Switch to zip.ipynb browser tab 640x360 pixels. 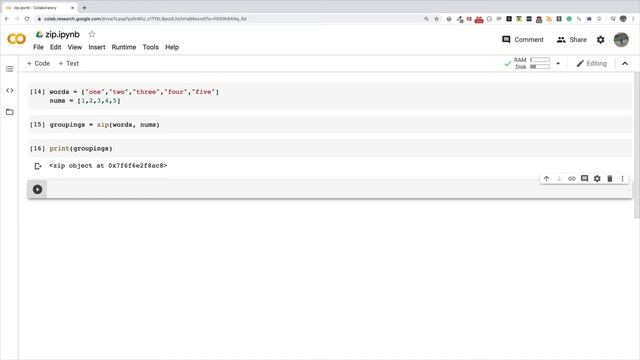tap(39, 8)
